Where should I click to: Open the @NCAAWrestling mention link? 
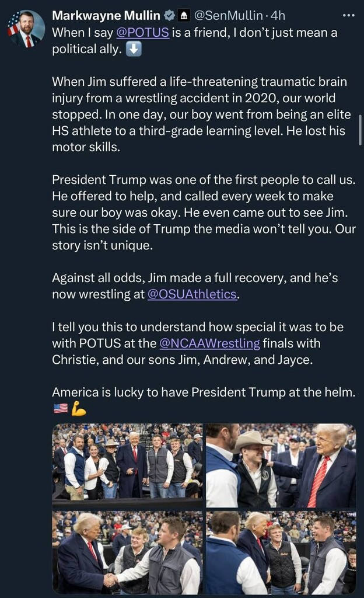point(209,343)
